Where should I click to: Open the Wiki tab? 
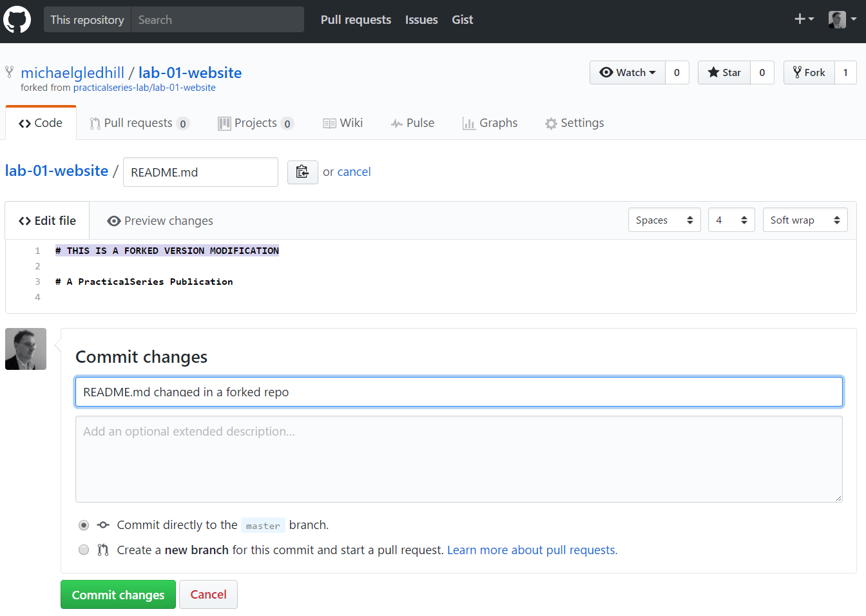pos(343,123)
